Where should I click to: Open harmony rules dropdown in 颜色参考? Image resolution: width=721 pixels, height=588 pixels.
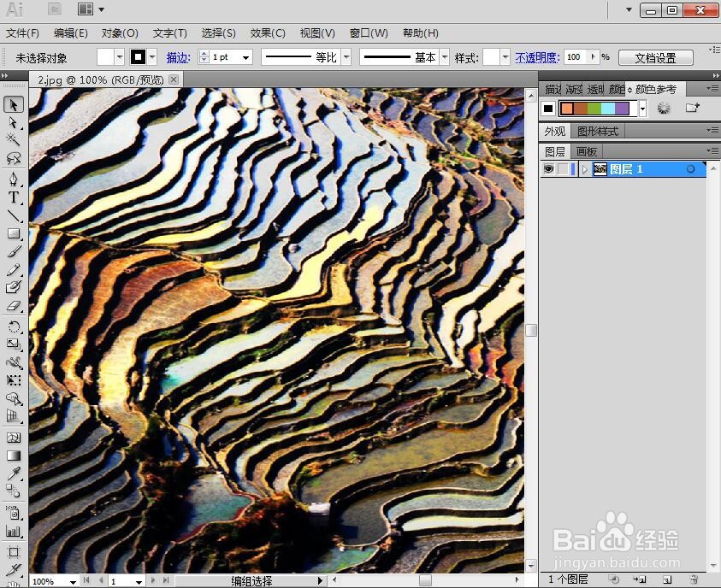pos(642,109)
